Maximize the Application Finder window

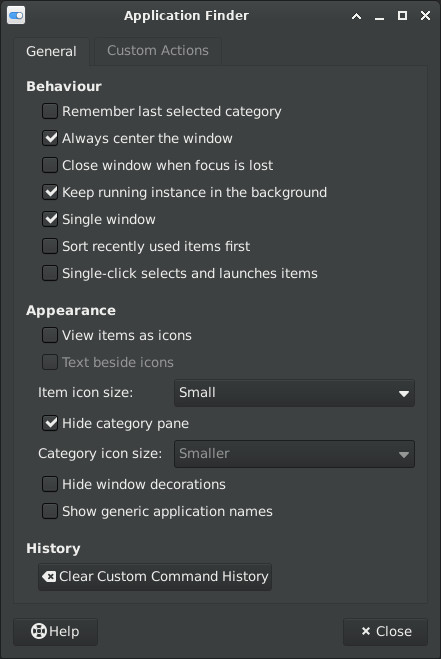[402, 16]
